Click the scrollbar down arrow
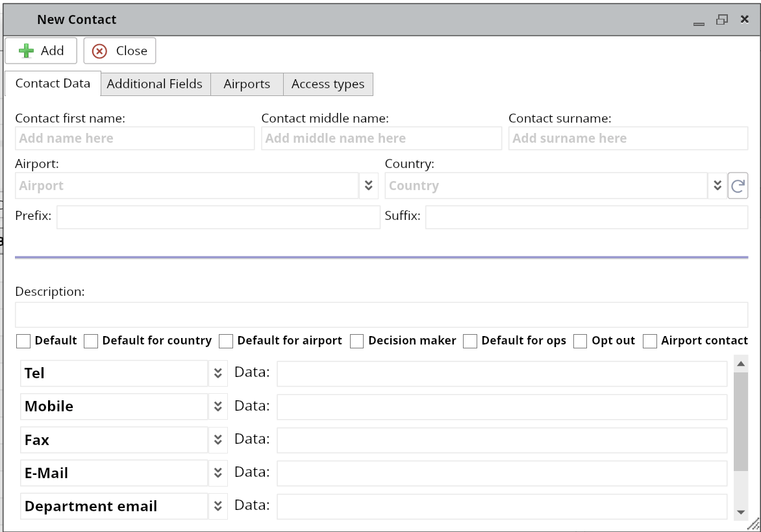The height and width of the screenshot is (532, 761). click(x=741, y=512)
